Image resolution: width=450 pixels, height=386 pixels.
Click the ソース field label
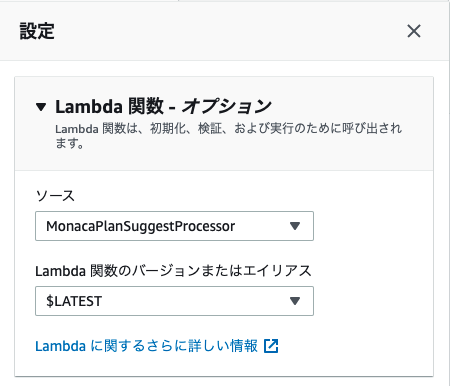(55, 196)
